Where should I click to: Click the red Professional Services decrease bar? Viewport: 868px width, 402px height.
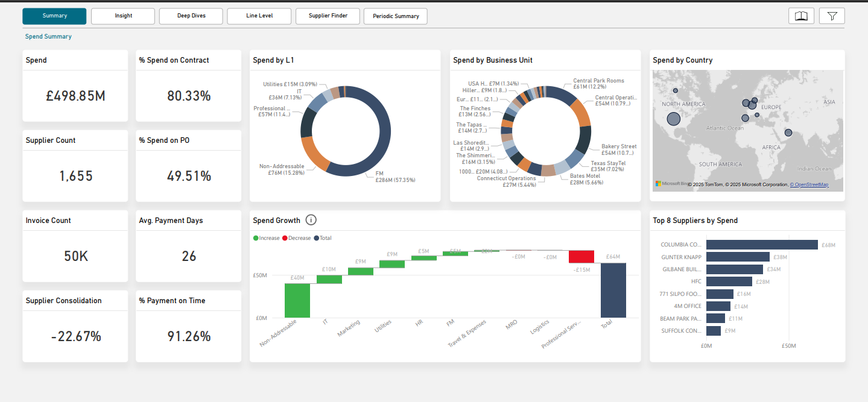(581, 257)
